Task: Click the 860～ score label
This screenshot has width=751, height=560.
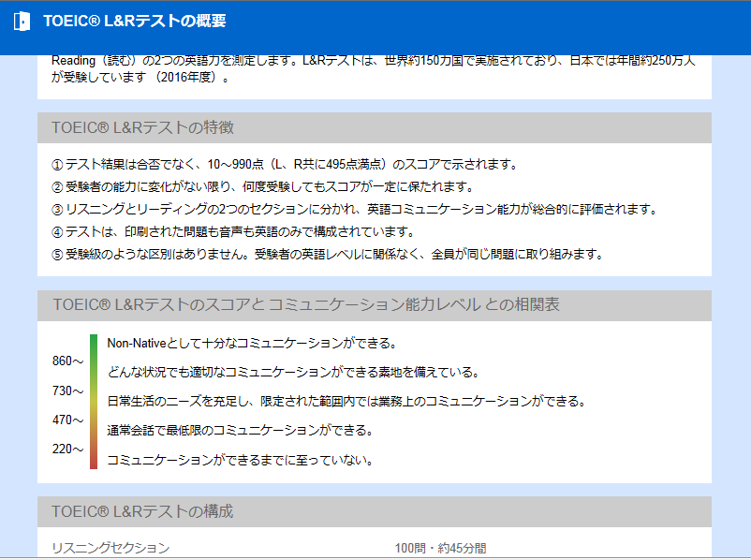Action: 68,361
